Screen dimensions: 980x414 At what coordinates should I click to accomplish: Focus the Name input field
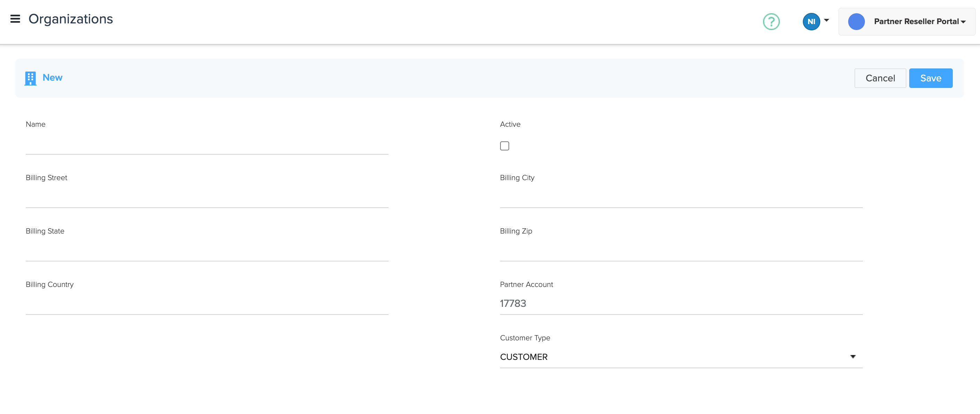click(x=206, y=145)
